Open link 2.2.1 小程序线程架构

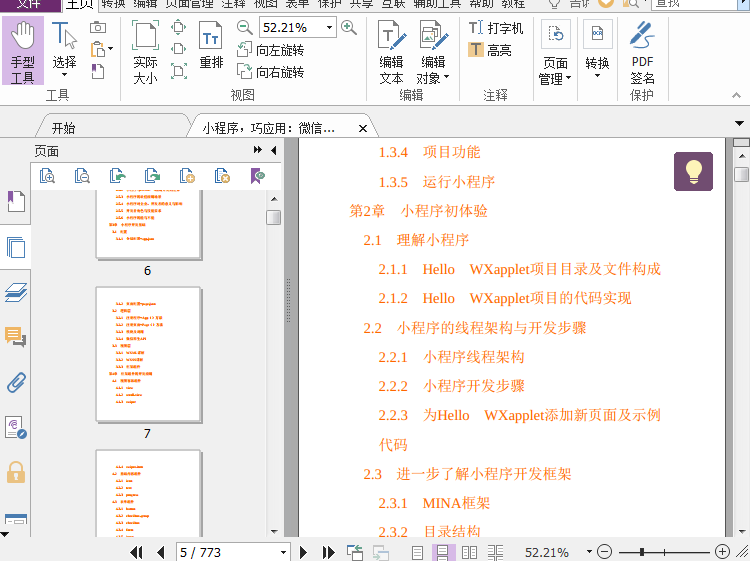point(452,357)
